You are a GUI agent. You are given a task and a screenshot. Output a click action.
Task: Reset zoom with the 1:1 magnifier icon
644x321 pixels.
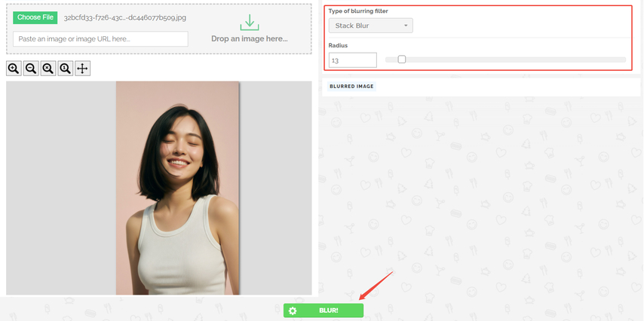[x=66, y=69]
